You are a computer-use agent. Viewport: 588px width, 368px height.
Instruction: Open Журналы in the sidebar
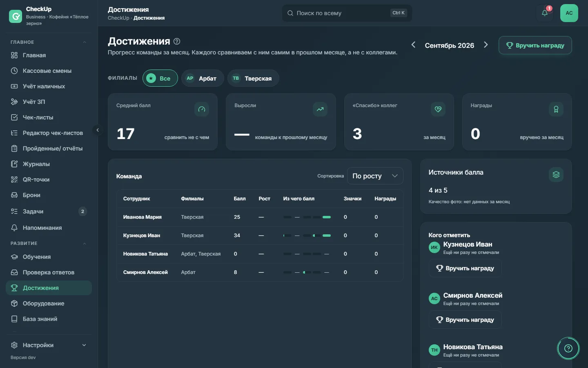[x=49, y=164]
